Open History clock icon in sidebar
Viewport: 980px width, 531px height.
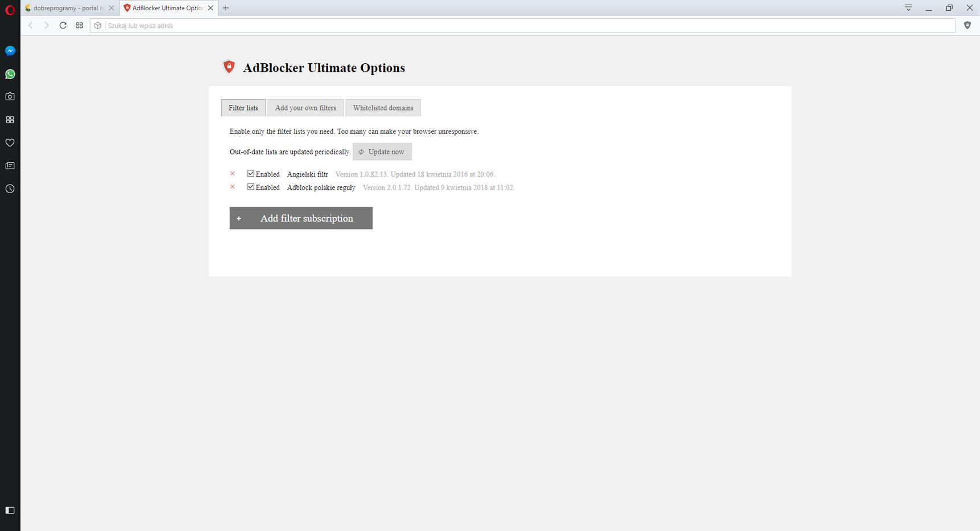coord(10,189)
